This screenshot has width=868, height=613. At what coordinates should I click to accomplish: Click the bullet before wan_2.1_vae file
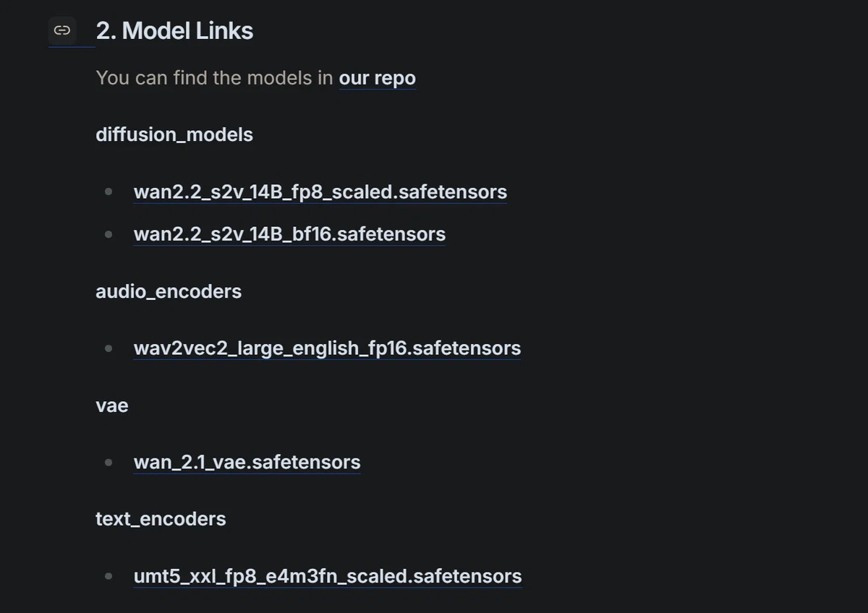coord(109,462)
